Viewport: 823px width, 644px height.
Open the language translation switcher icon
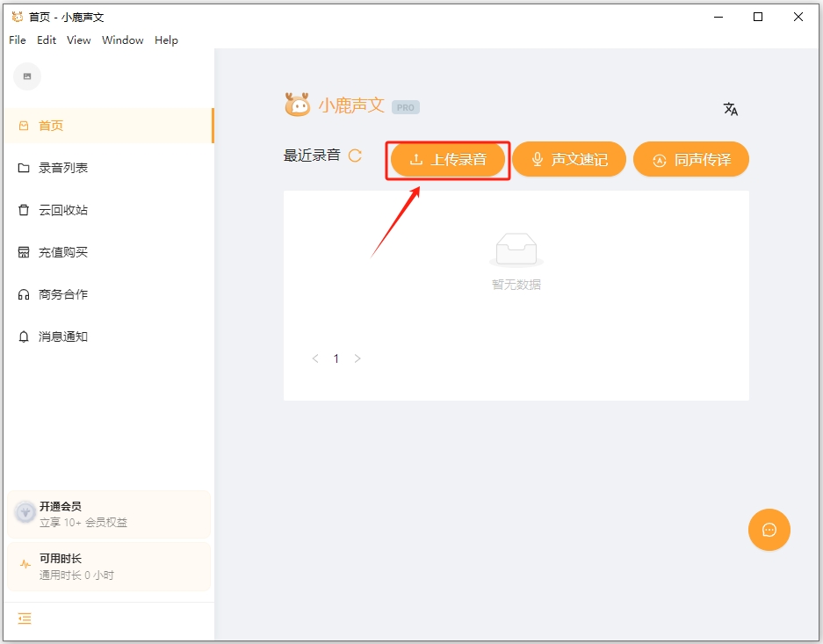pos(730,109)
